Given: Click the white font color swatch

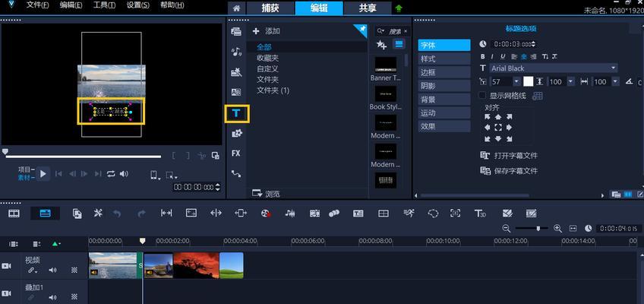Looking at the screenshot, I should point(528,81).
